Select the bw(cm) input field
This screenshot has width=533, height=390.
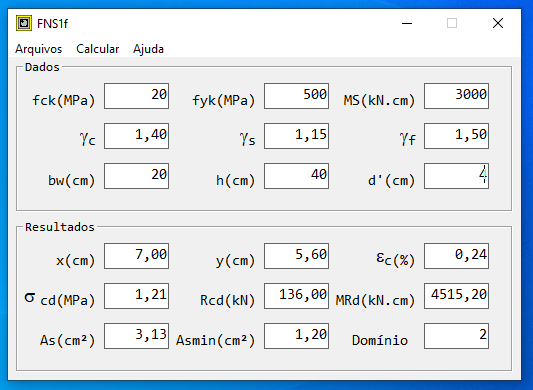coord(136,176)
